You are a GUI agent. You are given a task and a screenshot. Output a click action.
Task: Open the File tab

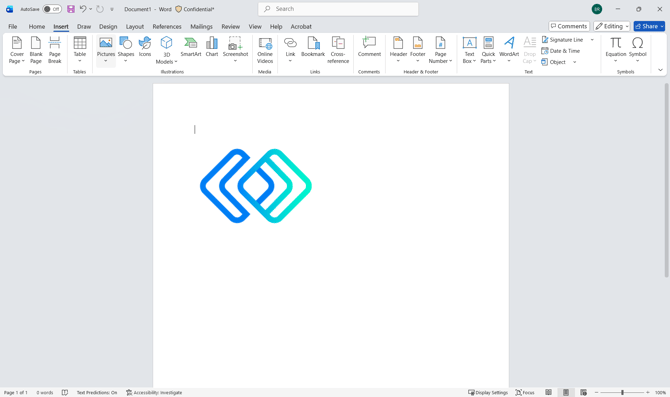[x=13, y=26]
